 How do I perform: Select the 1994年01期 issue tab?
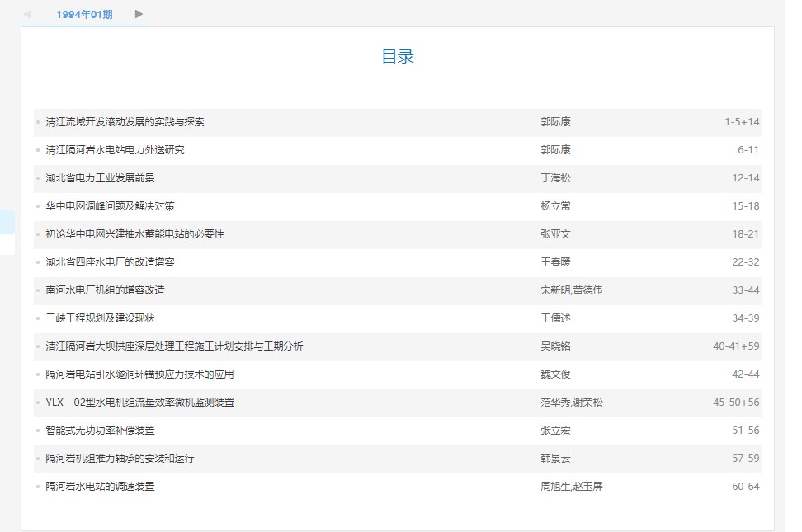click(84, 14)
